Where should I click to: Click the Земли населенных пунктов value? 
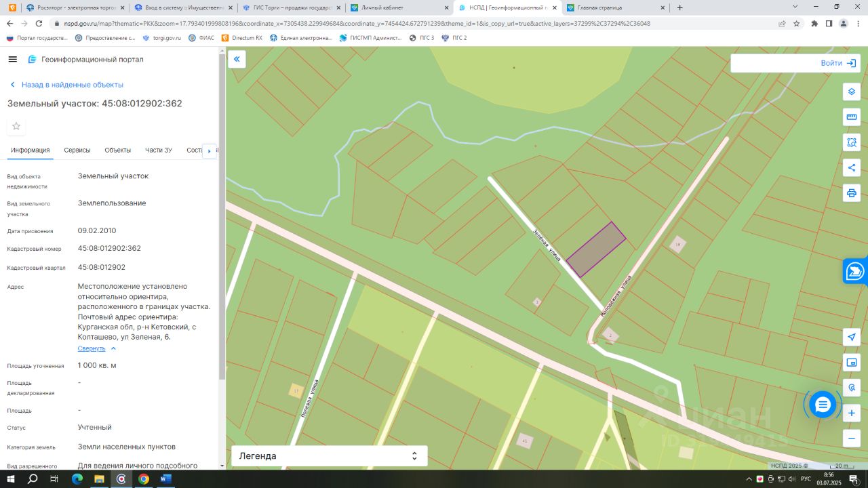pos(127,447)
